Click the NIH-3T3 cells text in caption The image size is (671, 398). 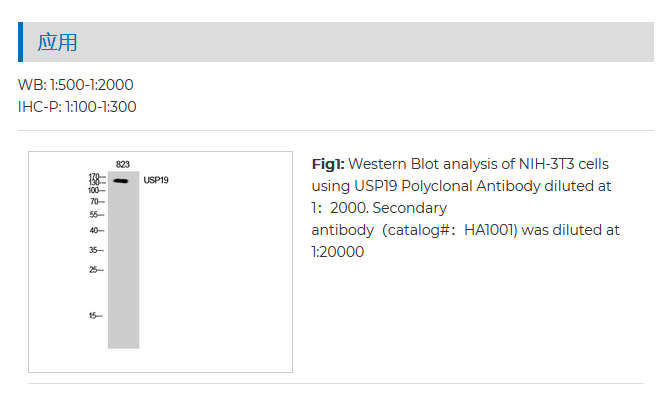[564, 164]
